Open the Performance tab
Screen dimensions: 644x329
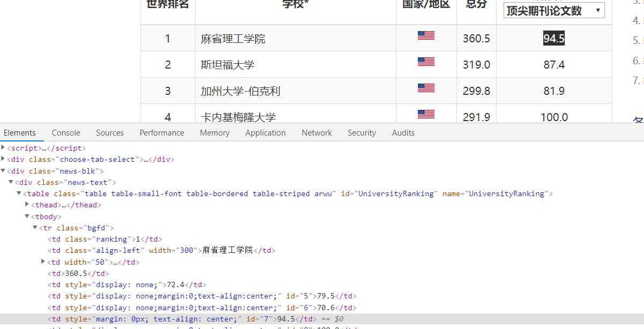[x=162, y=133]
